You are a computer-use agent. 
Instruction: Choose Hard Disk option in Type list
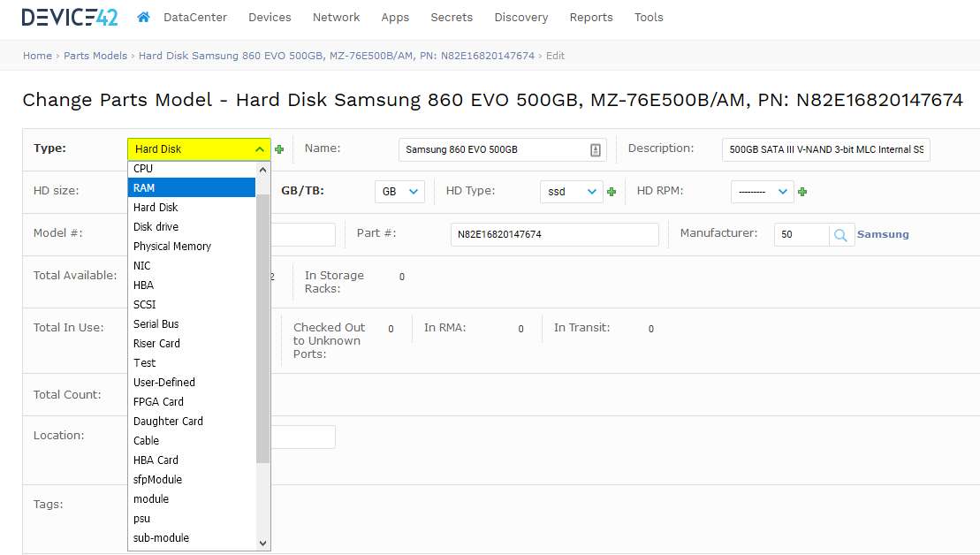[x=192, y=207]
